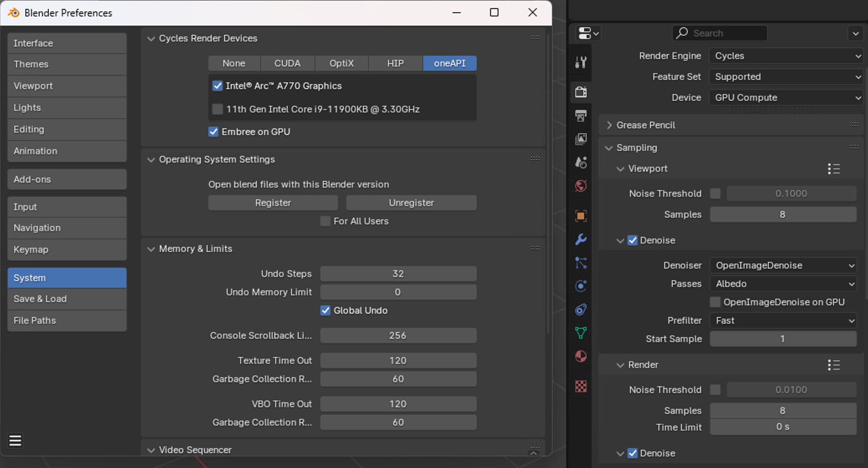868x468 pixels.
Task: Switch to the Add-ons preferences section
Action: coord(67,179)
